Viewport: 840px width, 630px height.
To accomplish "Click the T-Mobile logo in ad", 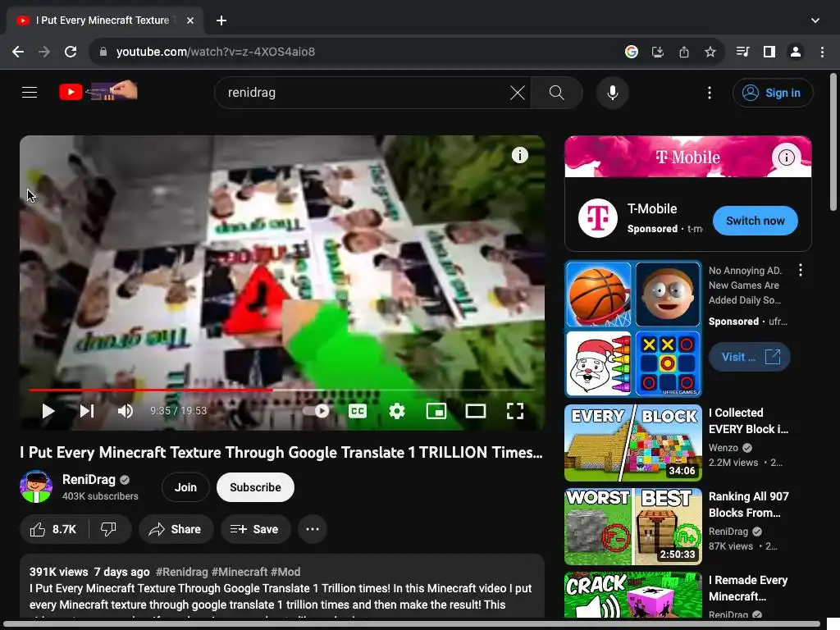I will click(x=597, y=218).
